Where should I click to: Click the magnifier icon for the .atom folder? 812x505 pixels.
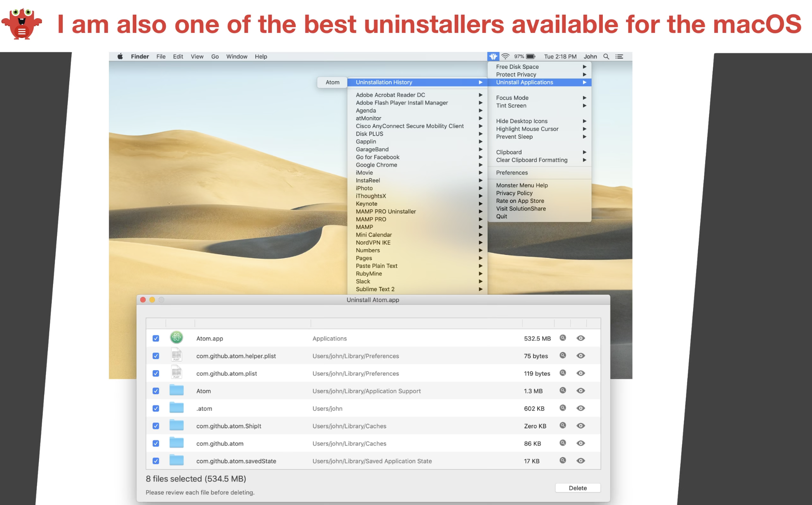(x=563, y=408)
